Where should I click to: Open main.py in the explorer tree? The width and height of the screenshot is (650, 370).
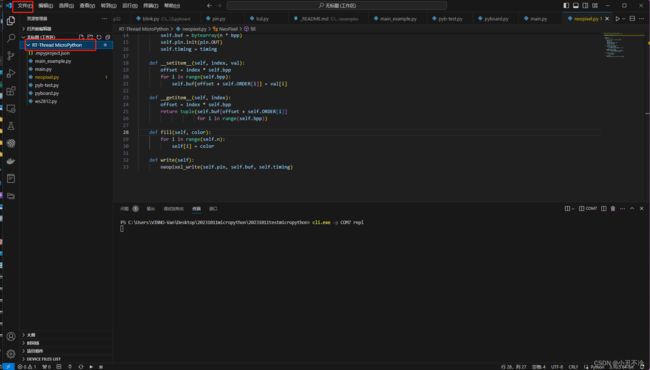66,69
